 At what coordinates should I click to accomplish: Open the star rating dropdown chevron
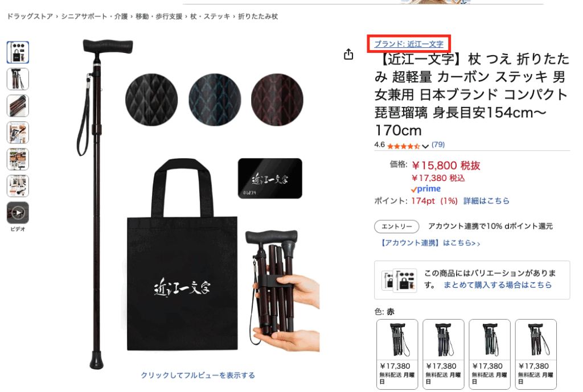(x=425, y=146)
